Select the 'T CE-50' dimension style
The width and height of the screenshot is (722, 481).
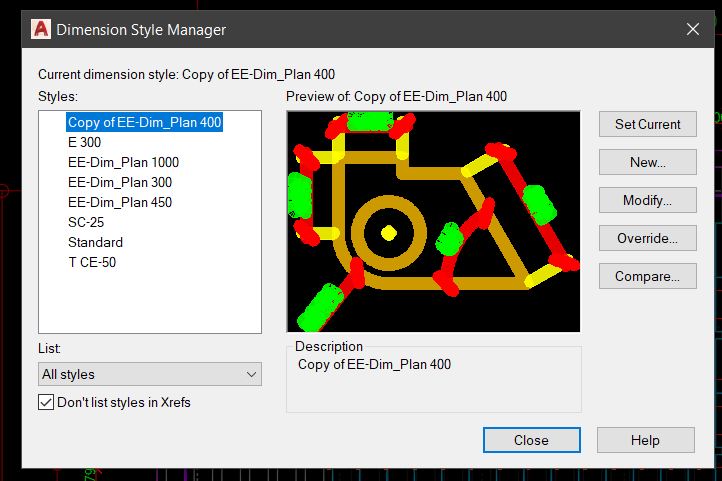(92, 262)
